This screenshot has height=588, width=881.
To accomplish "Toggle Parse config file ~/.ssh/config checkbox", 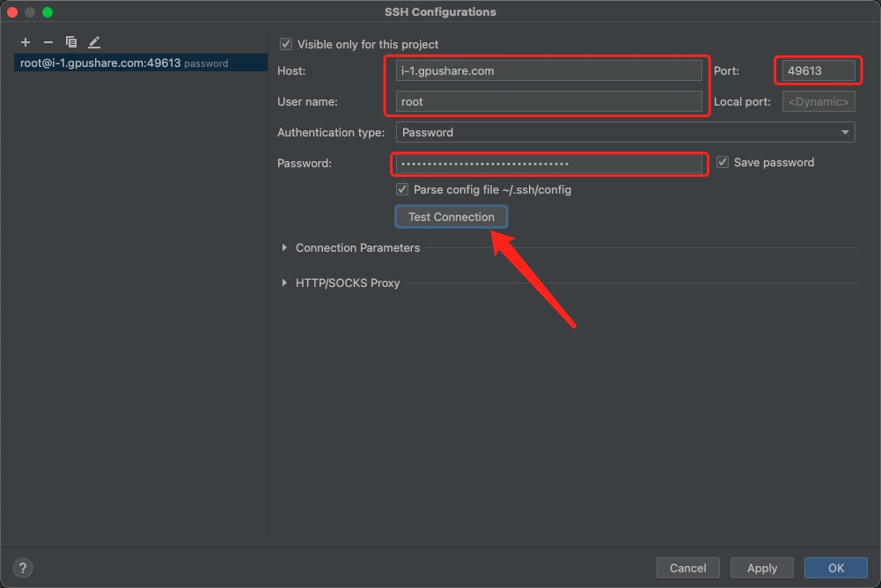I will point(401,189).
